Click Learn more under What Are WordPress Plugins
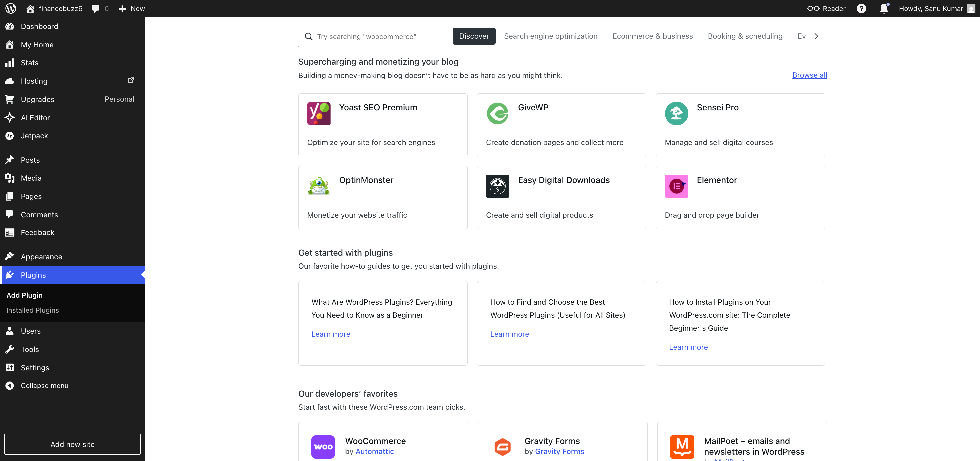The image size is (980, 461). 331,334
